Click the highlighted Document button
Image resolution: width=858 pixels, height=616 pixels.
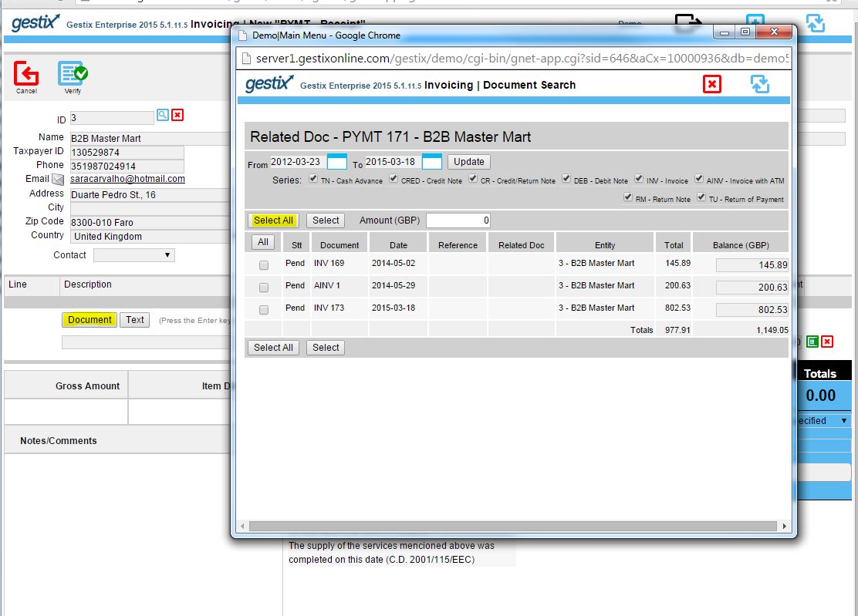coord(90,320)
